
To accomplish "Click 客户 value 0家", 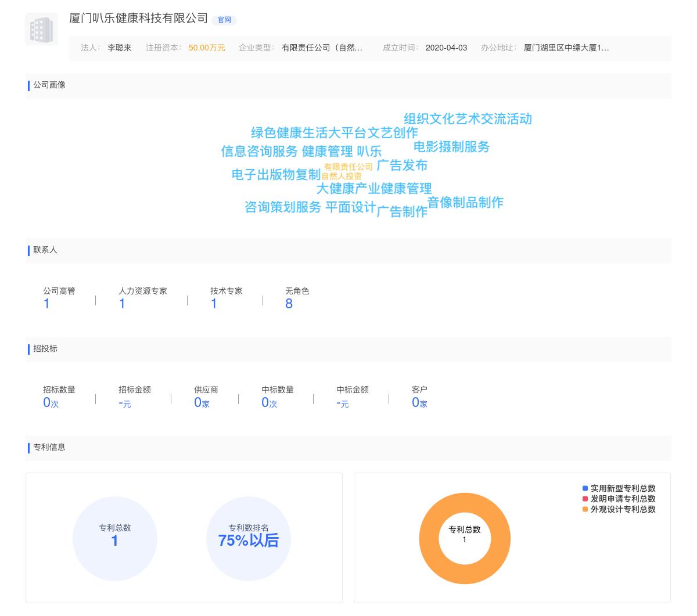I will coord(419,403).
